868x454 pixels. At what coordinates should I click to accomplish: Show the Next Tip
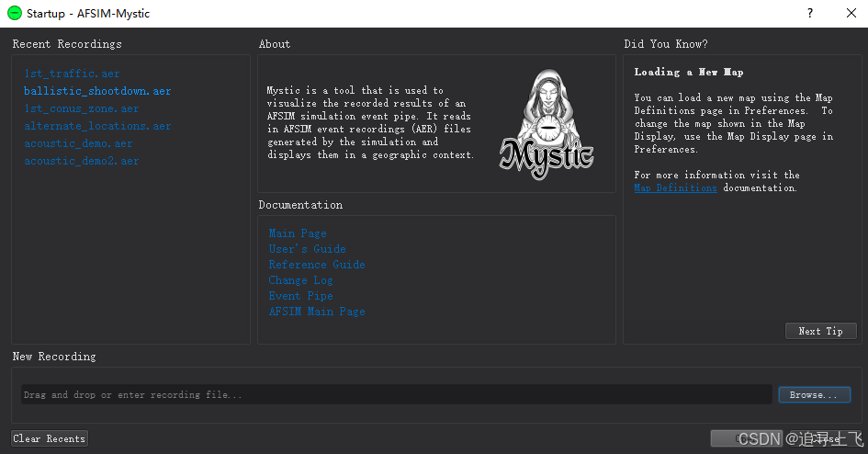pyautogui.click(x=820, y=331)
